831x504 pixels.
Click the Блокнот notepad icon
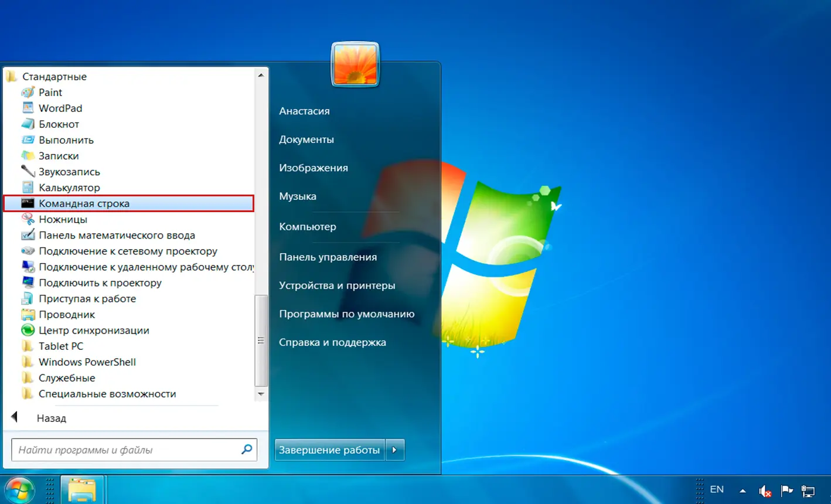[28, 124]
